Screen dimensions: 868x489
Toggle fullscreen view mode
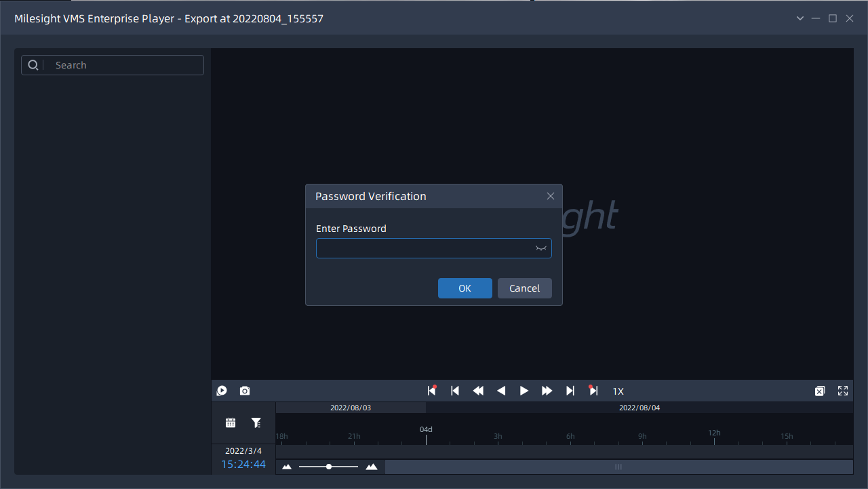tap(843, 391)
